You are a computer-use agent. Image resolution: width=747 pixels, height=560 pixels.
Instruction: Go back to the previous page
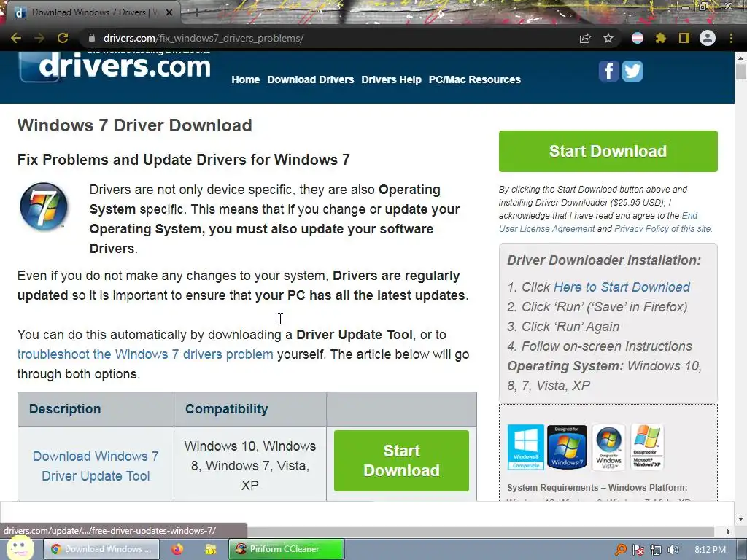(x=16, y=38)
